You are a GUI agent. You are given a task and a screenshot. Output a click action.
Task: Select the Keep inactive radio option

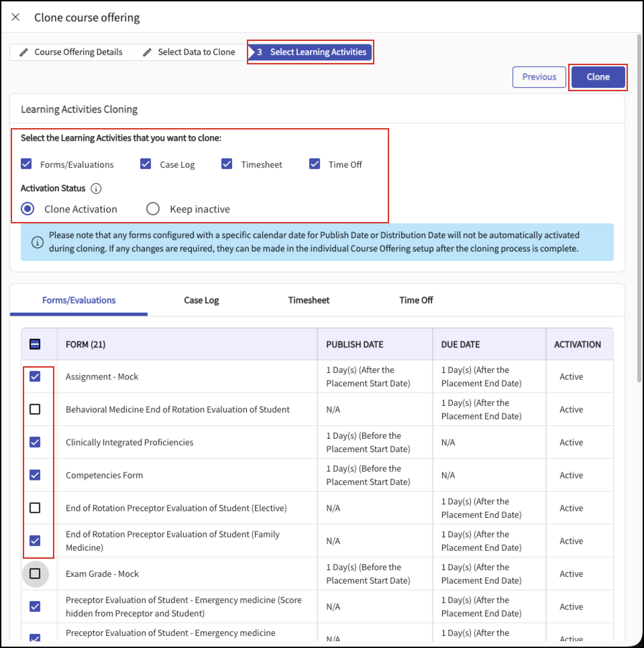(x=153, y=209)
